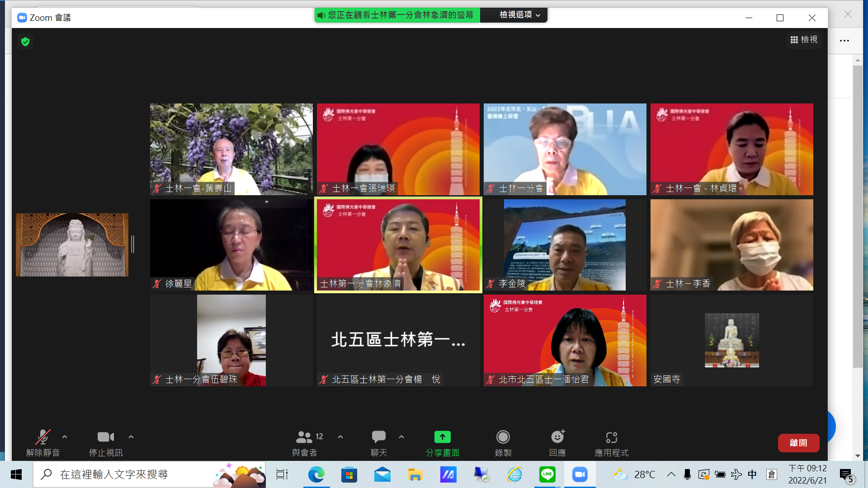Stop the video camera

[105, 437]
